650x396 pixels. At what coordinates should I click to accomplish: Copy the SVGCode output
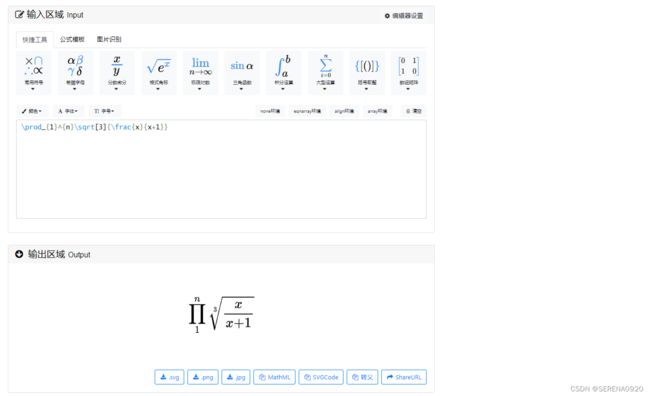(x=321, y=377)
